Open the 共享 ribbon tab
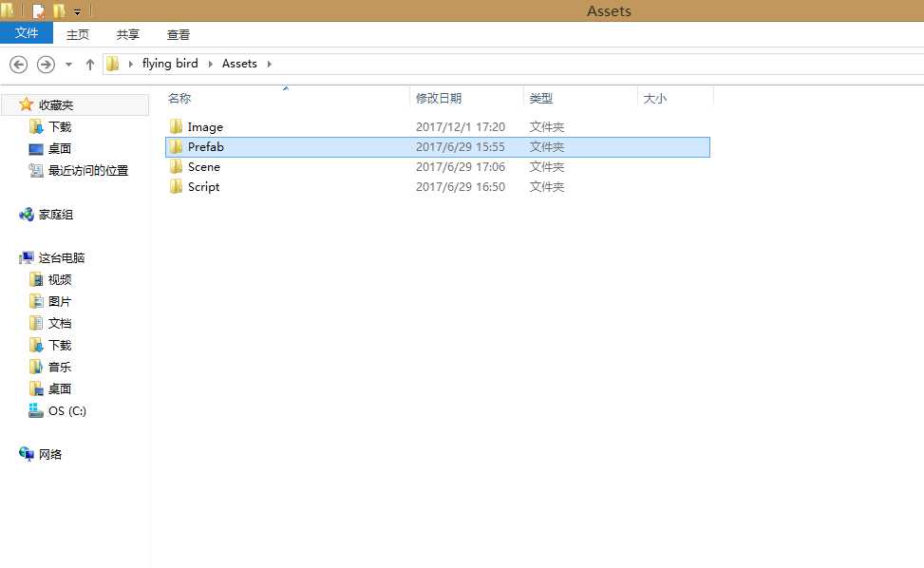Screen dimensions: 924x568 128,34
